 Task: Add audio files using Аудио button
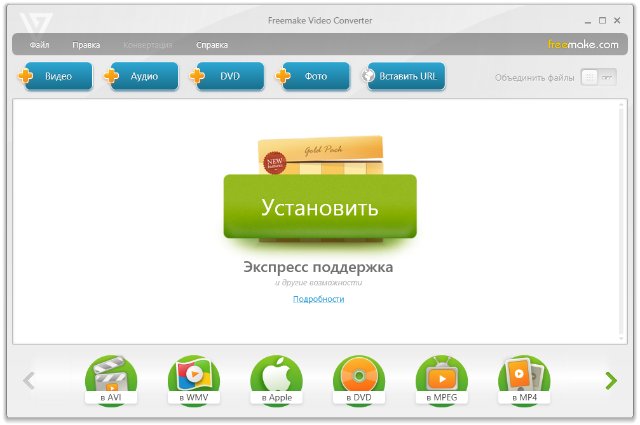(x=143, y=77)
